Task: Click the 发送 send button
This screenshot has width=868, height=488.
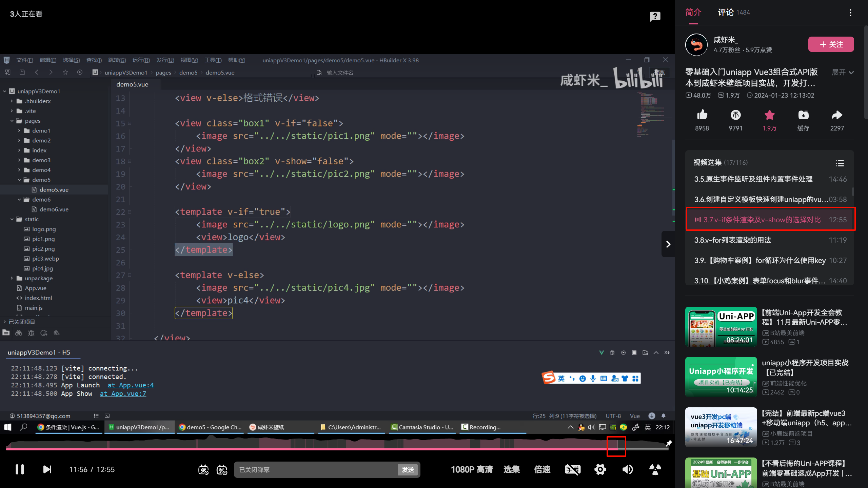Action: click(408, 470)
